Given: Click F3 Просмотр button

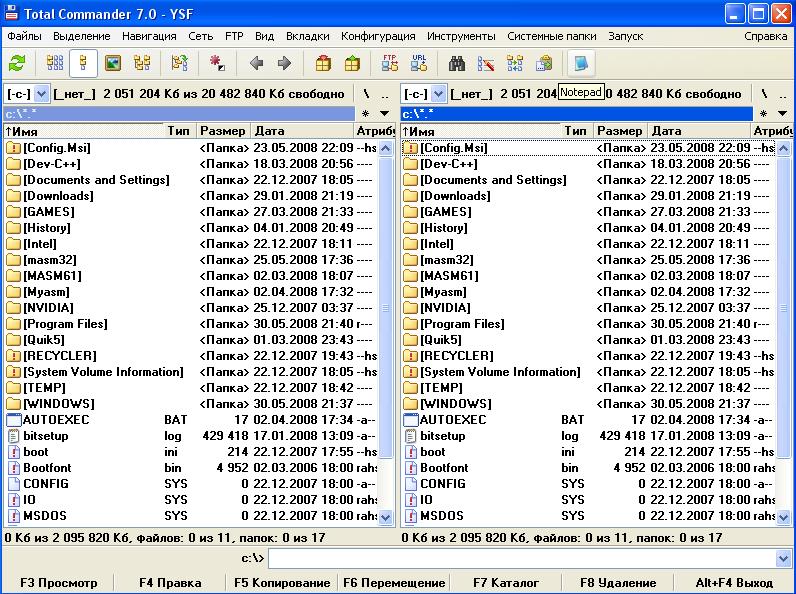Looking at the screenshot, I should [x=58, y=583].
